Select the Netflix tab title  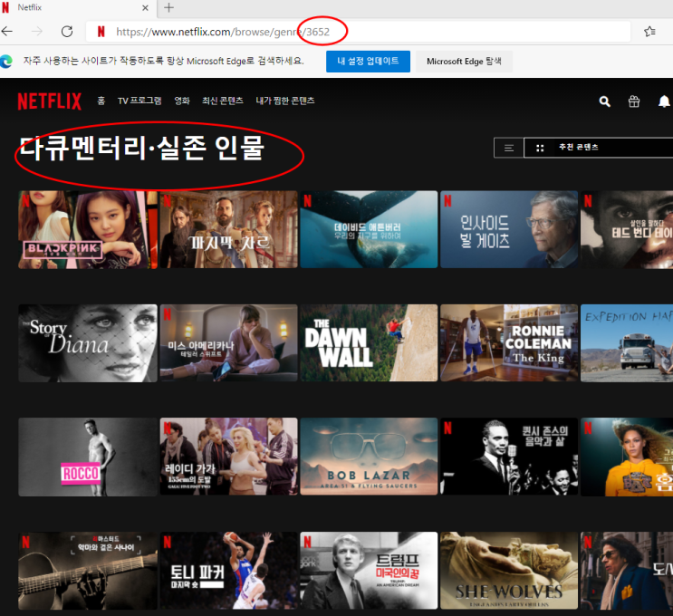[x=30, y=7]
